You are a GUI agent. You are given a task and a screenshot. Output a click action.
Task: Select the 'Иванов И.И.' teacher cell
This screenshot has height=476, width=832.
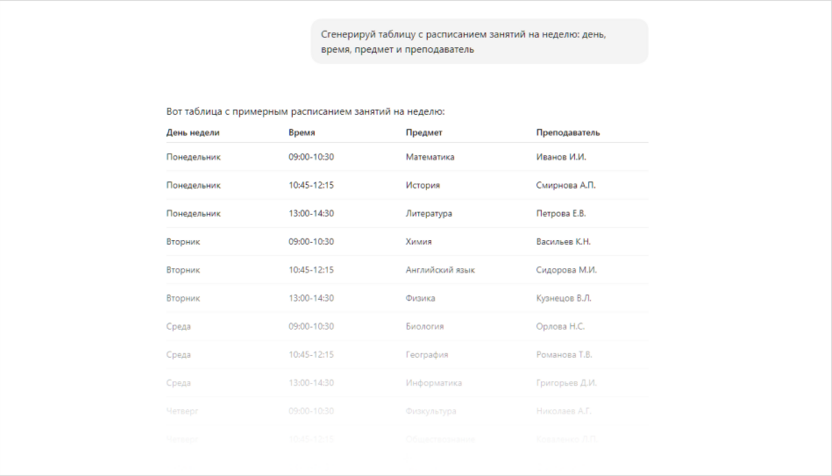561,157
